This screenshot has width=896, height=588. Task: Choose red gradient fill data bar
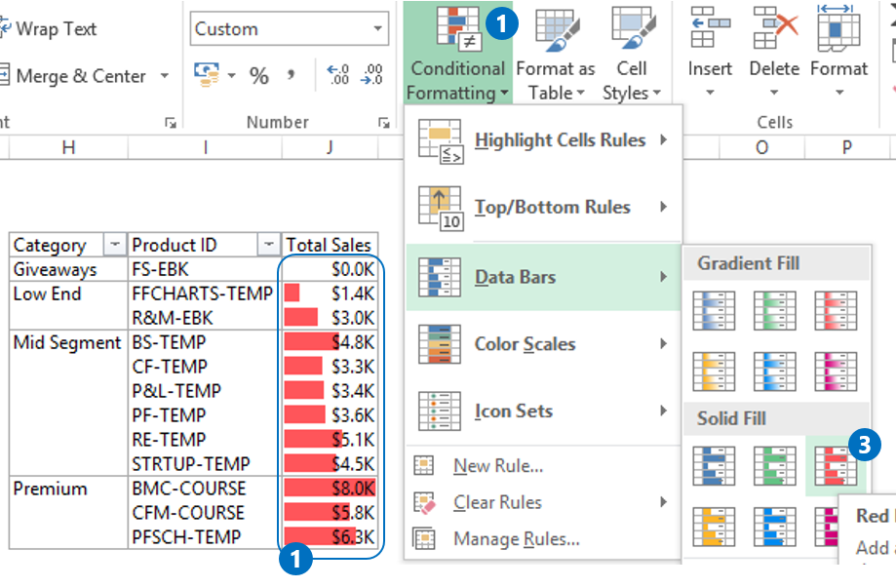pos(836,311)
